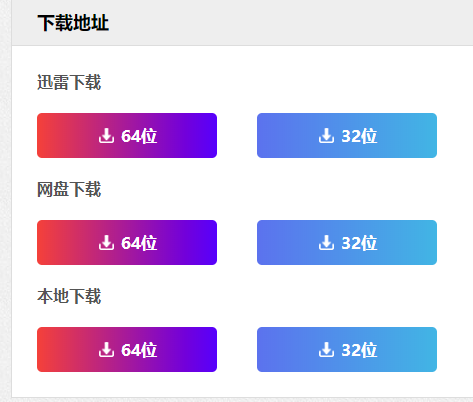The height and width of the screenshot is (402, 473).
Task: Download the 32位 version via 本地下载
Action: click(347, 349)
